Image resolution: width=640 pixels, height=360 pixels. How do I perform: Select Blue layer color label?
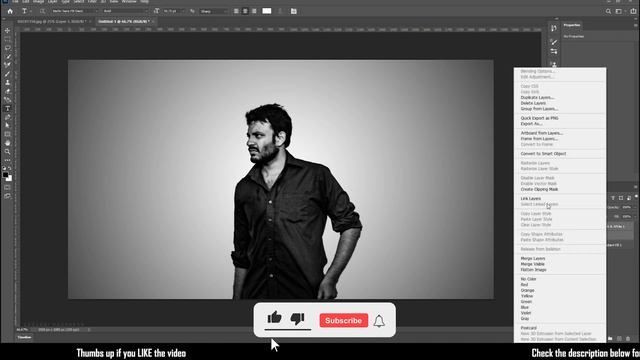(524, 307)
